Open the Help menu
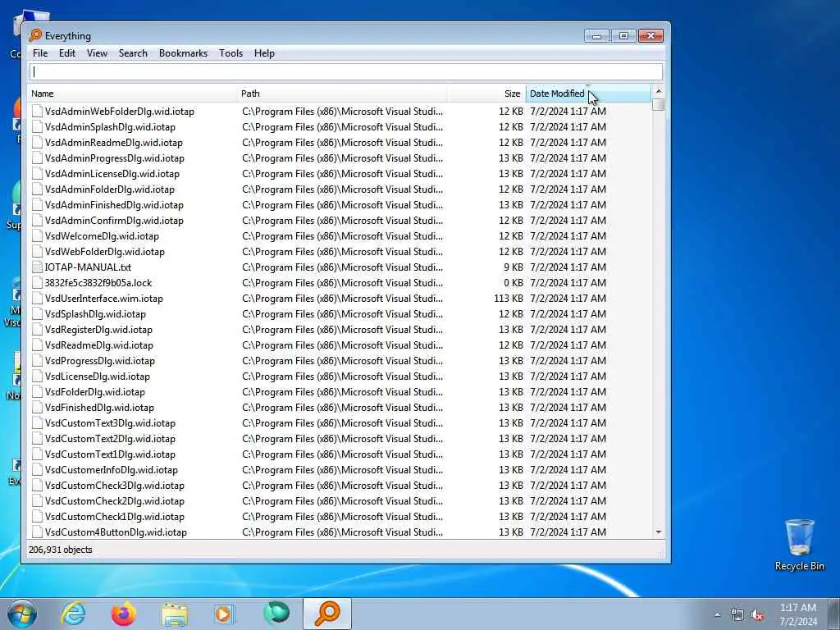The image size is (840, 630). tap(264, 53)
